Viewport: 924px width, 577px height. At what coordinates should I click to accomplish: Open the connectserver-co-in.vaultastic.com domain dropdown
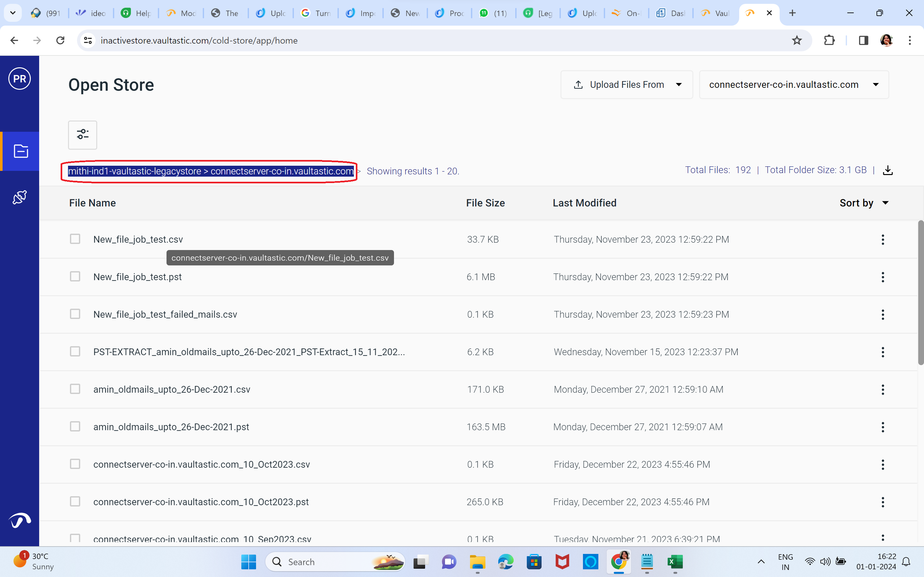click(x=793, y=85)
